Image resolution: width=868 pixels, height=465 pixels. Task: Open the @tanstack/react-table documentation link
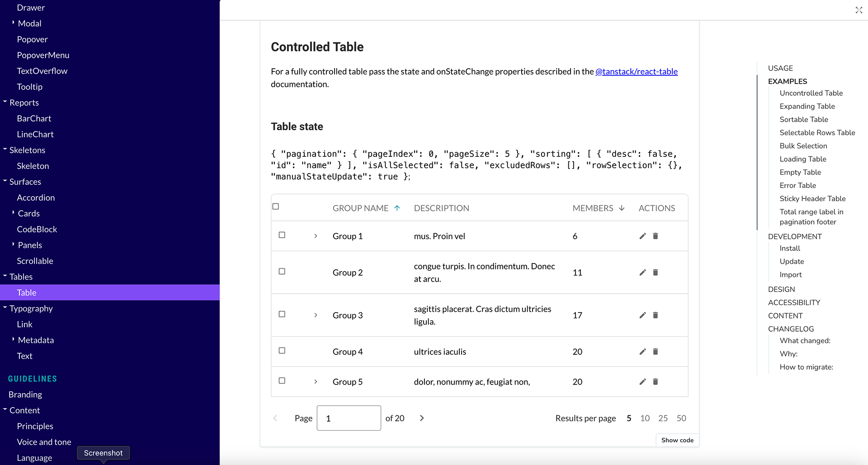click(x=636, y=71)
